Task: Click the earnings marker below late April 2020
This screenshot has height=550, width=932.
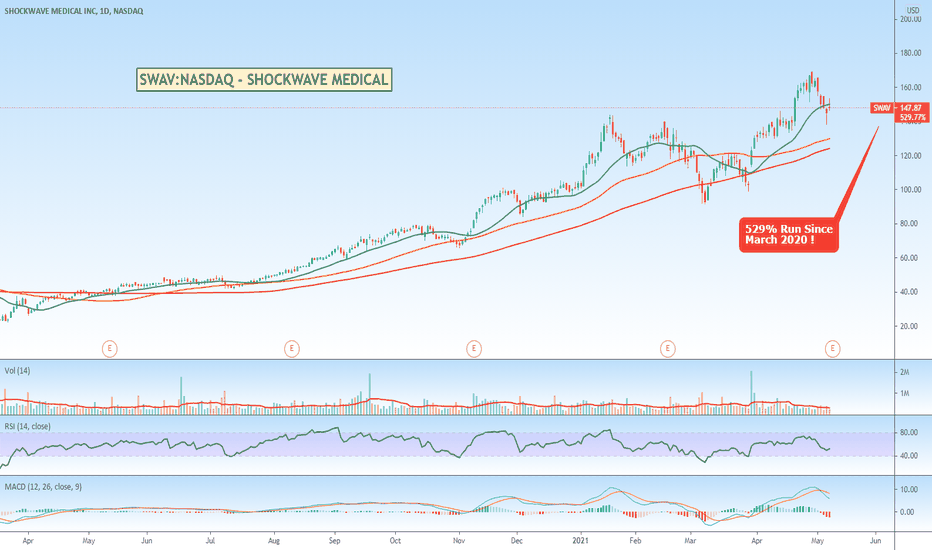Action: pyautogui.click(x=109, y=348)
